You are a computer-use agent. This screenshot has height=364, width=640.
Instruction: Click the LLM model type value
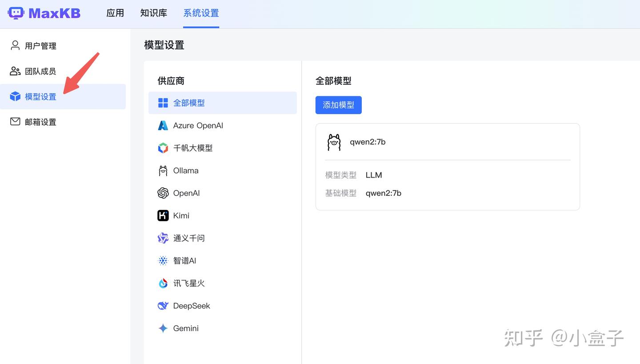coord(374,175)
